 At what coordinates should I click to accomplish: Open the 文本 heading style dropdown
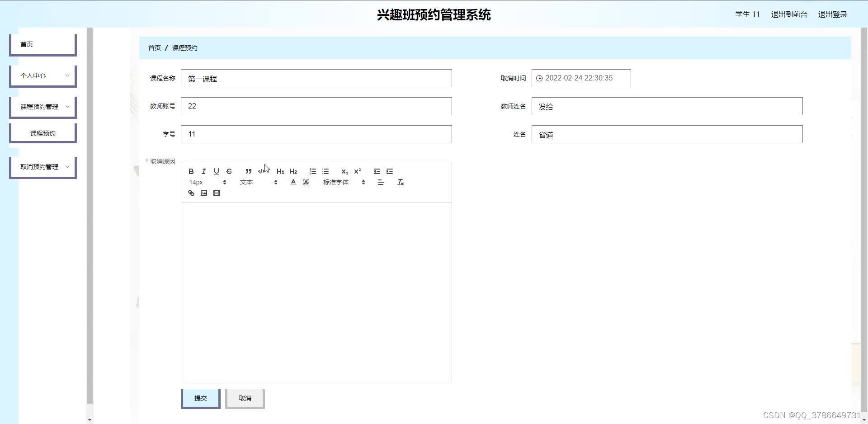click(259, 182)
